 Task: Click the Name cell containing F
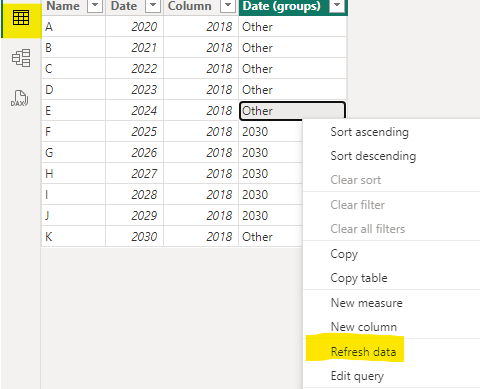(74, 132)
